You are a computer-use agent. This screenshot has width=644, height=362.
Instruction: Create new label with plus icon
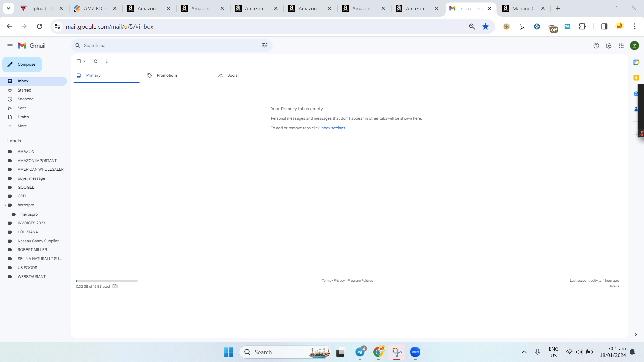click(x=62, y=141)
